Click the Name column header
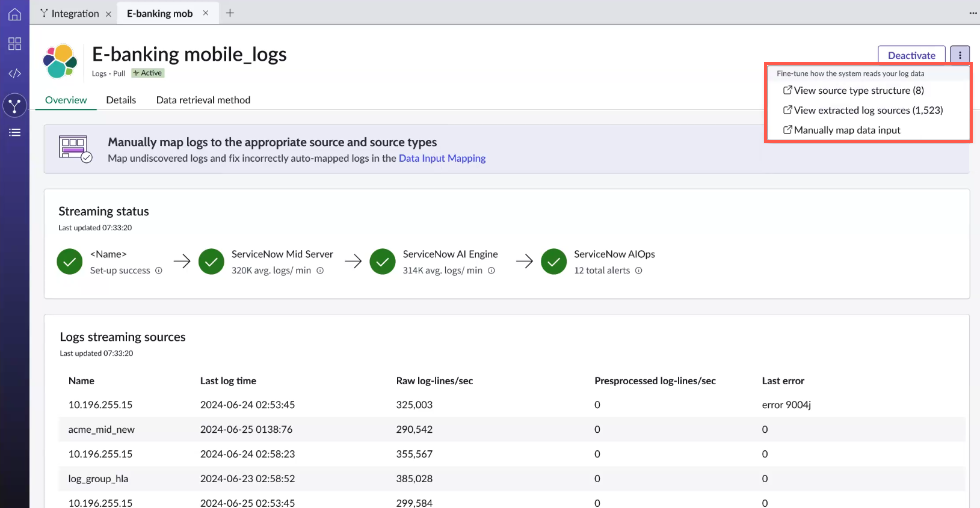This screenshot has width=980, height=508. pos(81,381)
